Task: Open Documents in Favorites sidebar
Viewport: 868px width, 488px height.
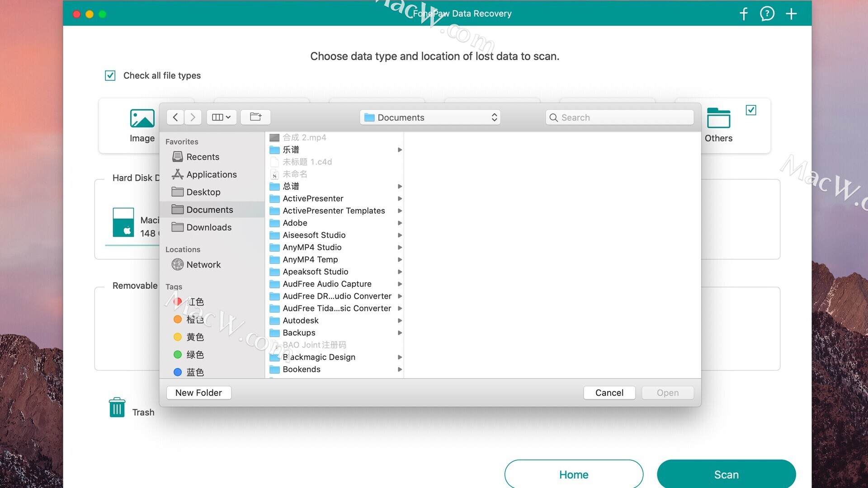Action: [x=212, y=210]
